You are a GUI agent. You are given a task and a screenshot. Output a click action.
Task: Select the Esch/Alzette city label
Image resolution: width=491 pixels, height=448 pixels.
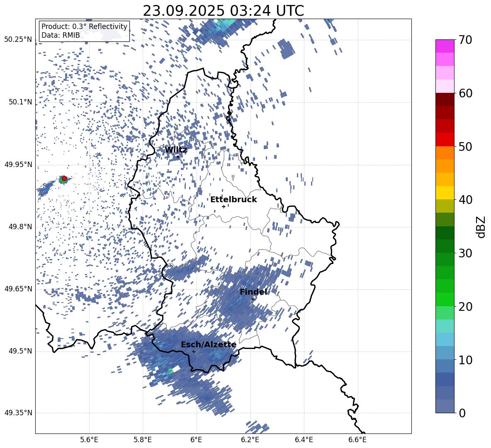pos(209,345)
